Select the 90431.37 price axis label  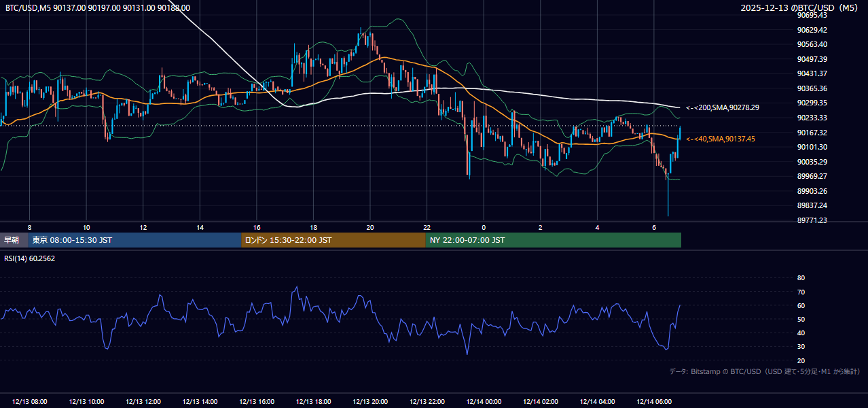pos(812,73)
